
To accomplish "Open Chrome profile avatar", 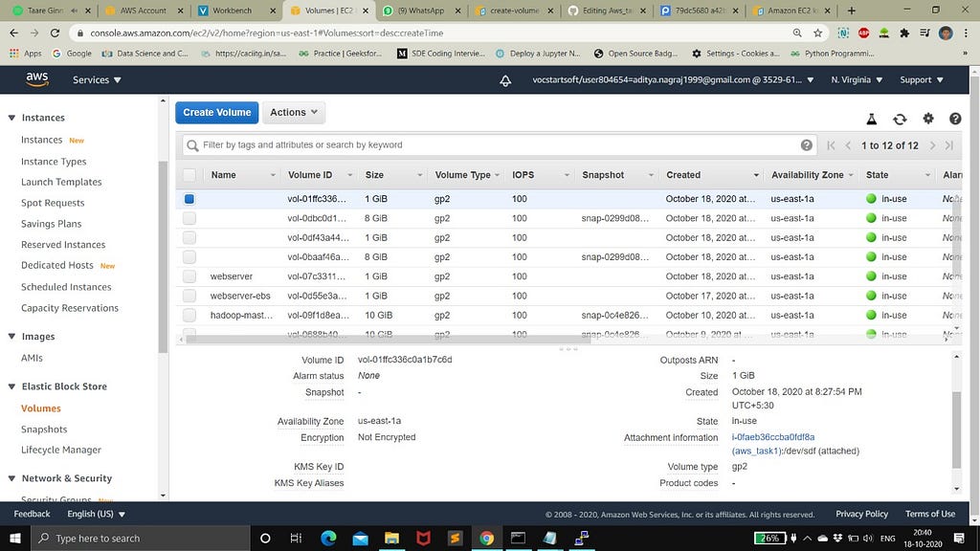I will (x=946, y=33).
